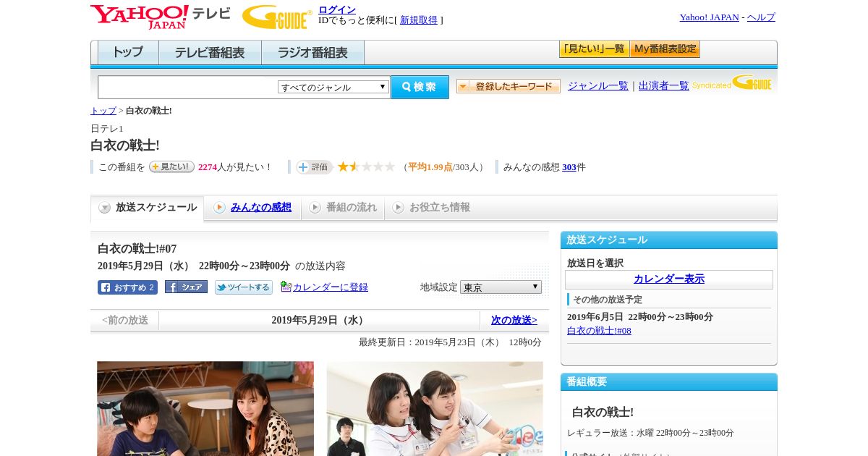Click the 次の放送> link

[514, 320]
